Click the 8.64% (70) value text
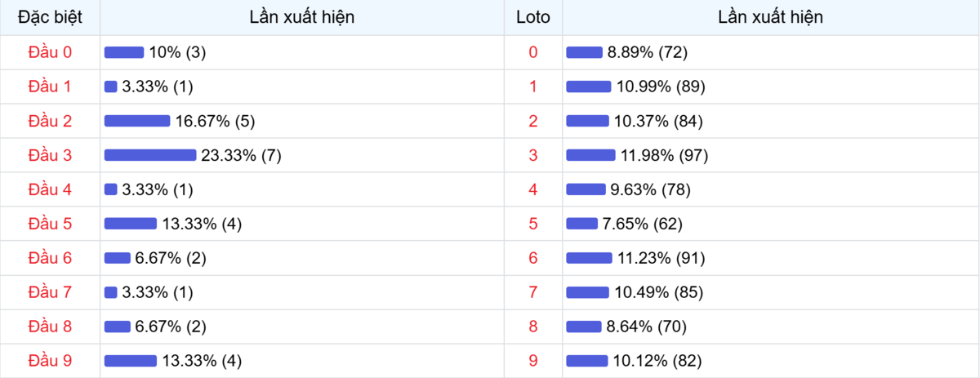 tap(647, 327)
